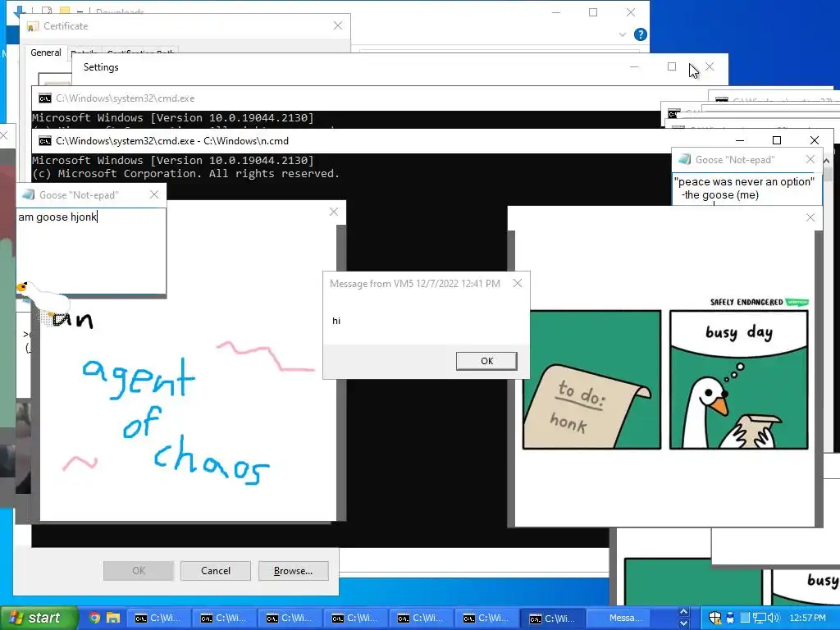Close the 'am goose hjonk' Not-epad window
840x630 pixels.
click(154, 195)
